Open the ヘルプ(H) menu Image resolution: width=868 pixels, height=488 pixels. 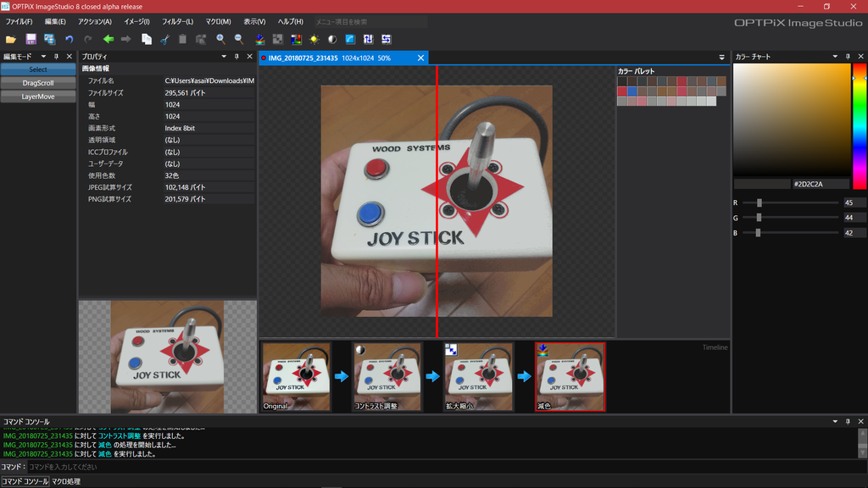tap(290, 21)
